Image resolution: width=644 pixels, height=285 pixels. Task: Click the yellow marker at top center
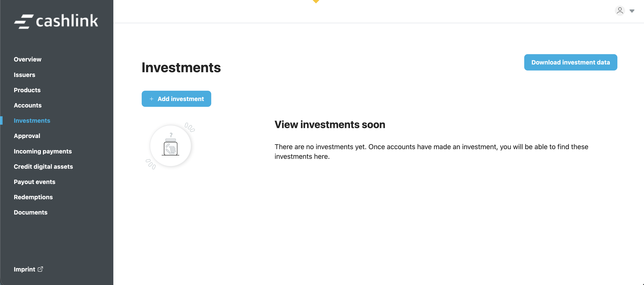(x=316, y=1)
